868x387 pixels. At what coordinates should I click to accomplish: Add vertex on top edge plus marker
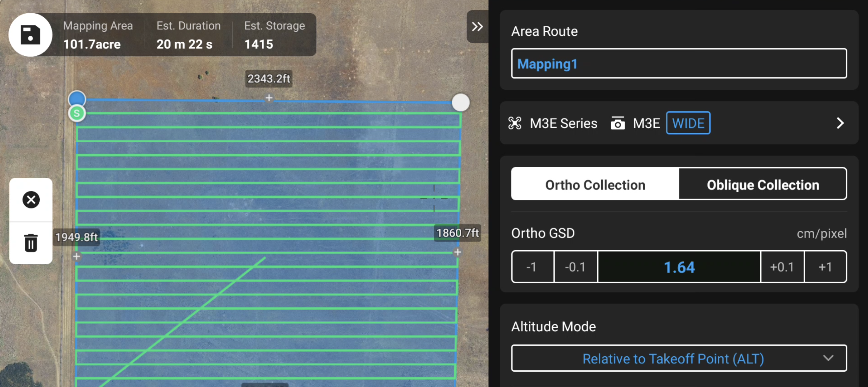click(269, 98)
